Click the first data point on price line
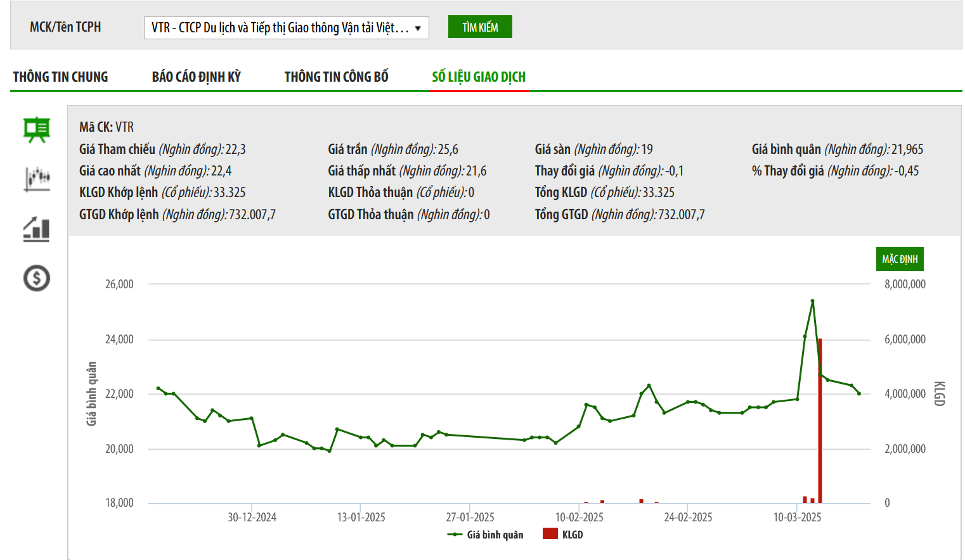 158,388
